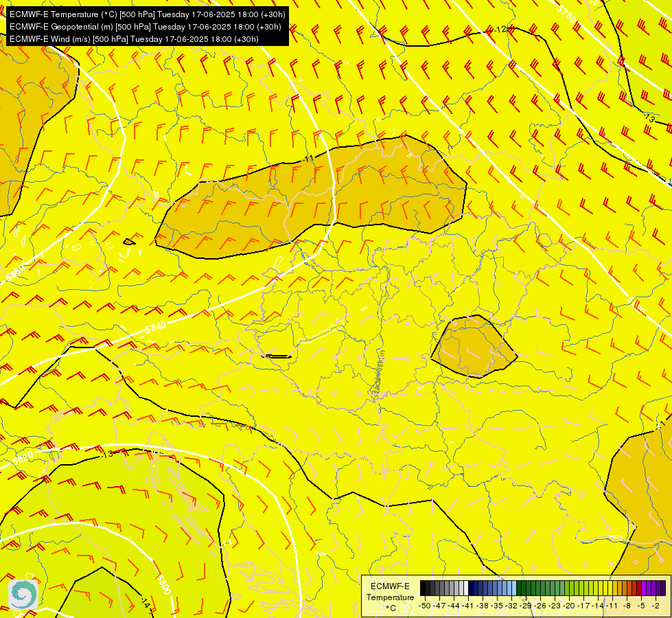
Task: Click the legend's ECMWF-E Temperature °C caption
Action: tap(390, 597)
